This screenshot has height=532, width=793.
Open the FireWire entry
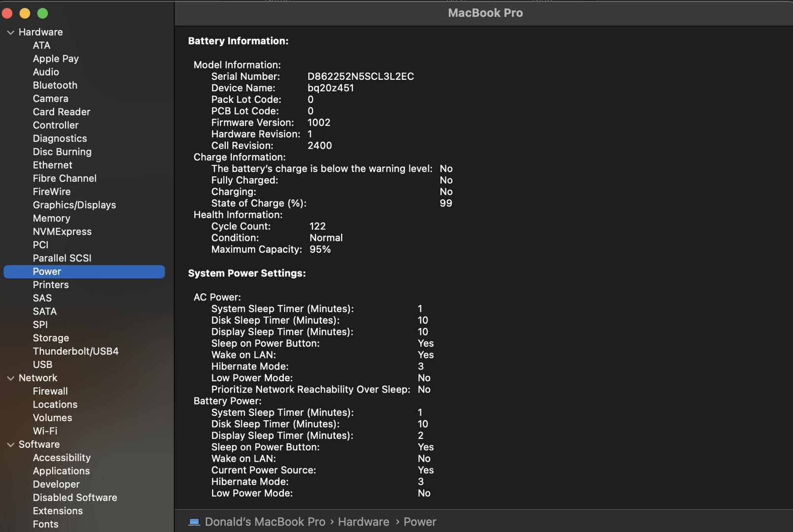coord(52,192)
